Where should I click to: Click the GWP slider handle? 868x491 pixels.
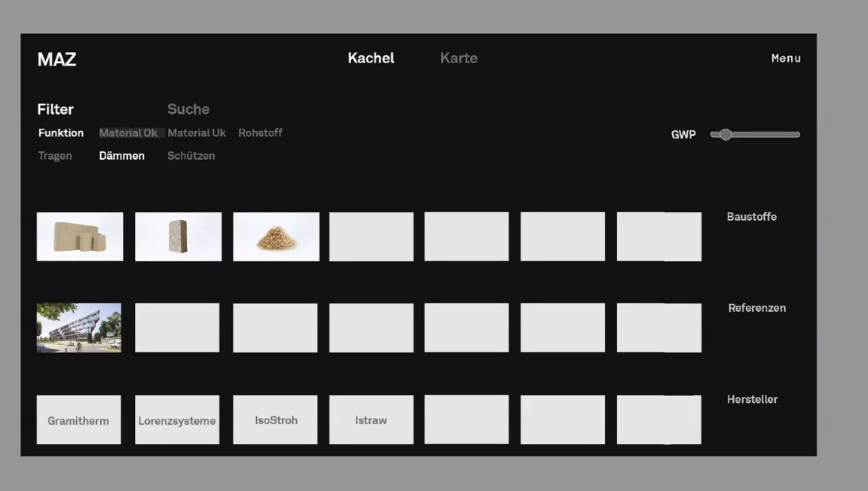(x=725, y=135)
